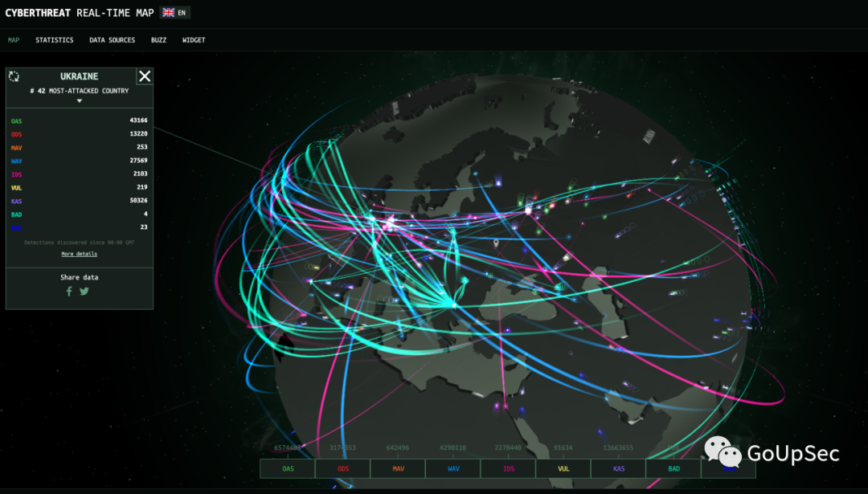Click the rotating globe icon beside Ukraine

pyautogui.click(x=14, y=76)
